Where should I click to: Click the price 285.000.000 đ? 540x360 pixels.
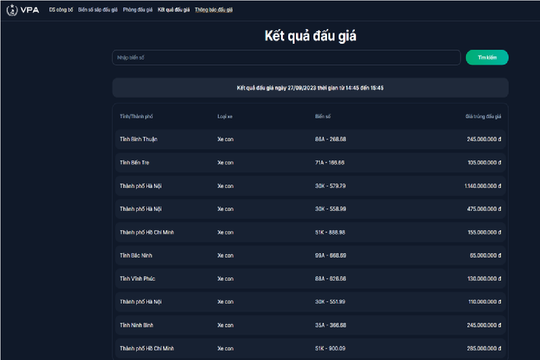[x=484, y=349]
